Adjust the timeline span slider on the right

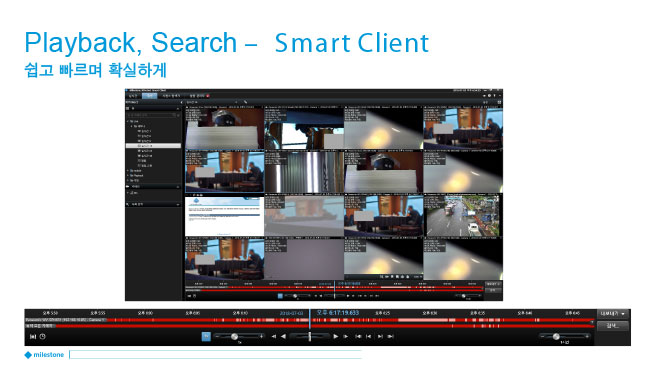[556, 336]
